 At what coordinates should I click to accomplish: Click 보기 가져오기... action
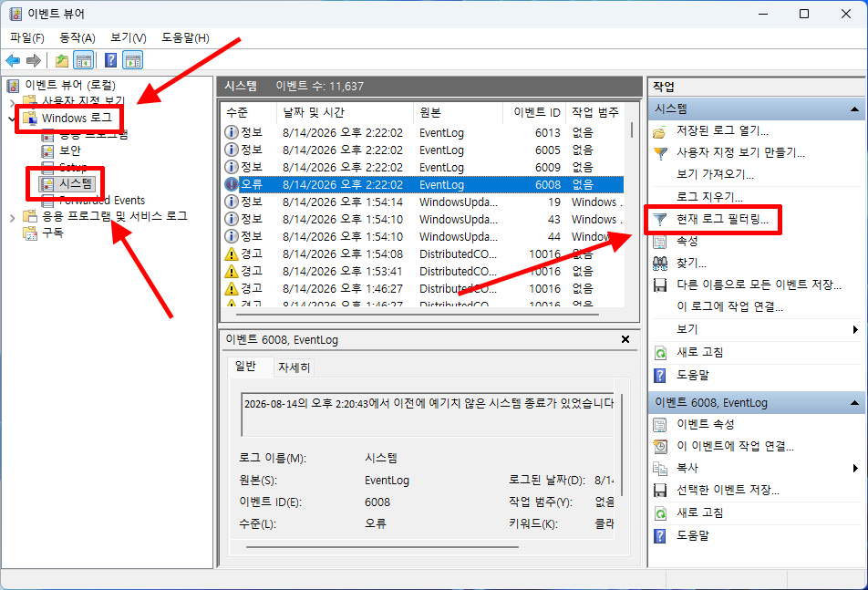(x=715, y=174)
